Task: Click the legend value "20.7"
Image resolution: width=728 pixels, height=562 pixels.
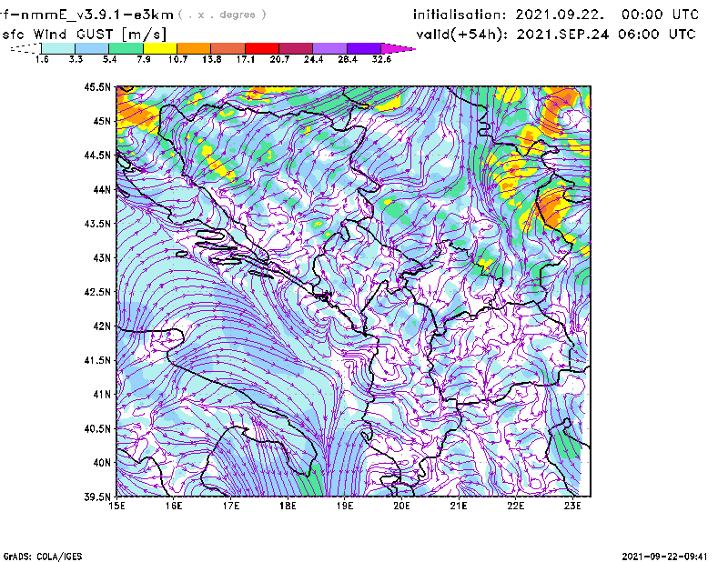Action: [279, 59]
